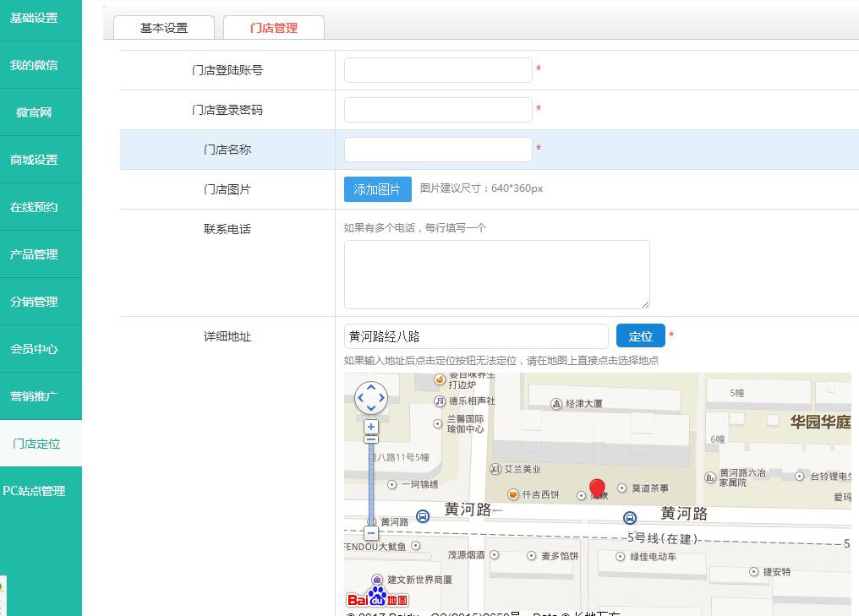Select the 门店管理 tab
The width and height of the screenshot is (859, 616).
(x=274, y=28)
